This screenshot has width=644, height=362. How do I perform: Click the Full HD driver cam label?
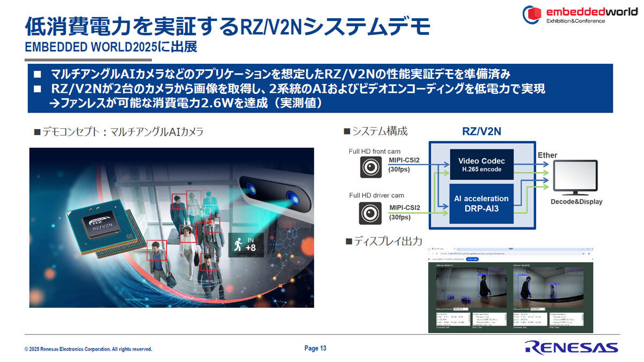376,195
